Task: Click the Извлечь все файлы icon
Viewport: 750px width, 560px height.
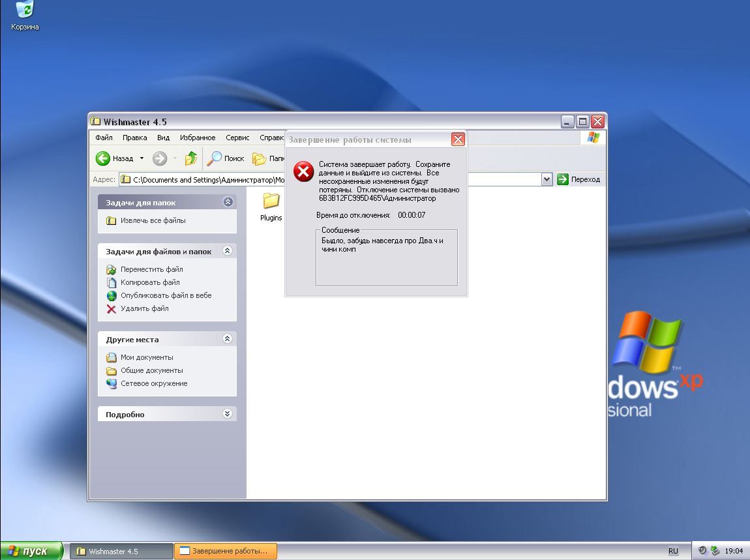Action: [112, 220]
